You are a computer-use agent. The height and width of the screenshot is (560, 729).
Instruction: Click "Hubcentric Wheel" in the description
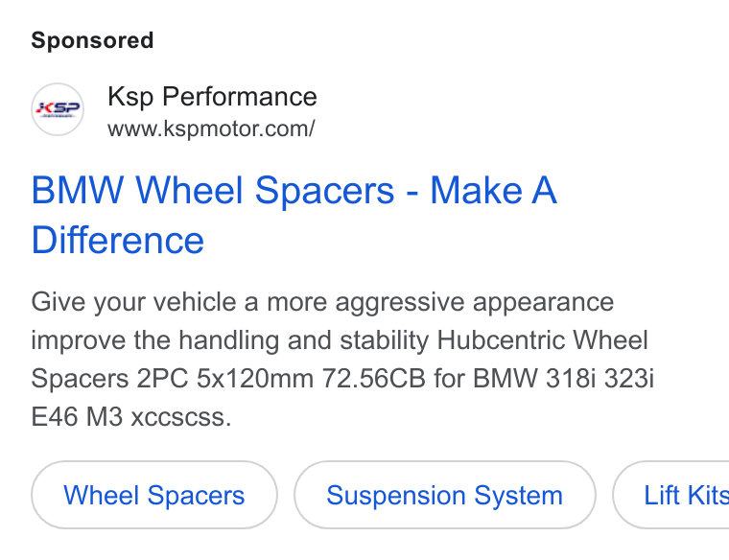point(542,340)
